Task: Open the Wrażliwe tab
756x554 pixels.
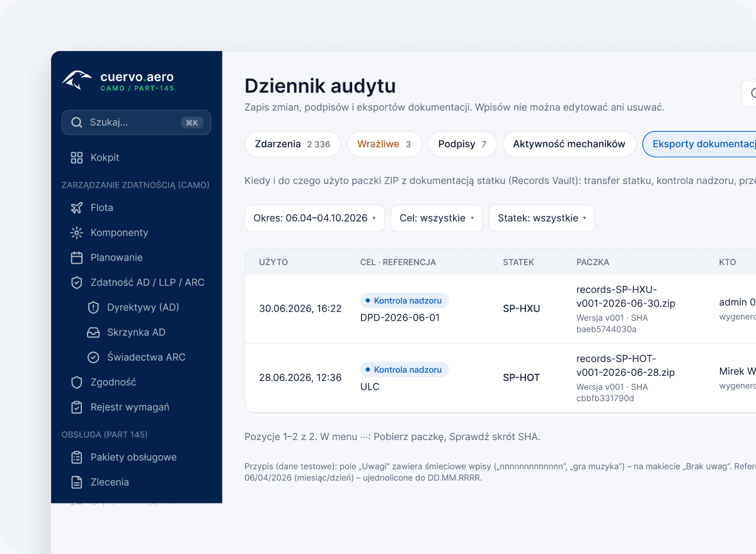Action: 384,144
